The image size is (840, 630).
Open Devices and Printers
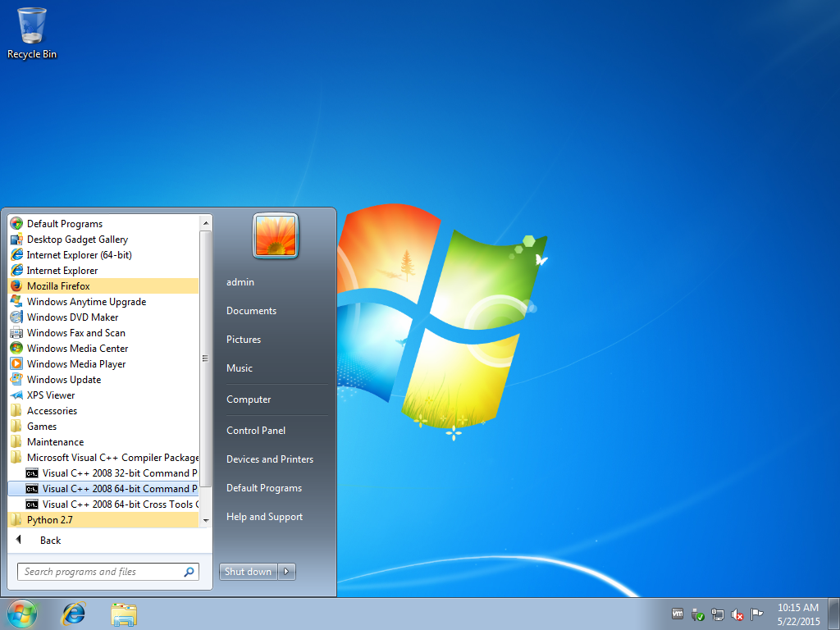[269, 459]
